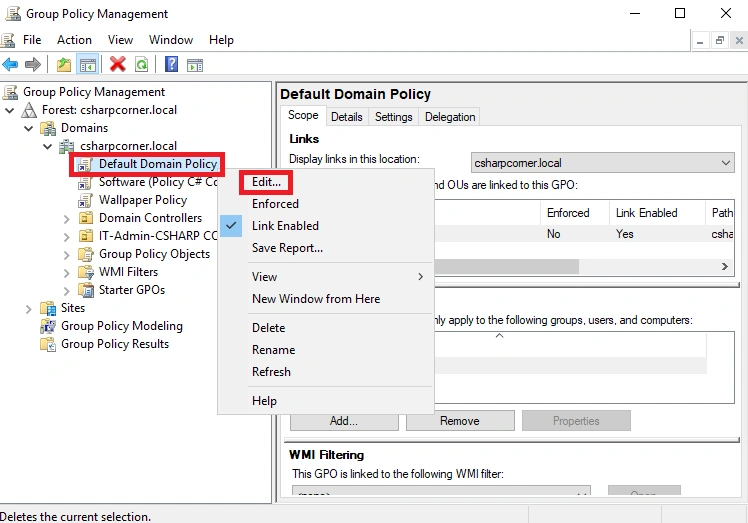This screenshot has width=748, height=523.
Task: Open the Window menu
Action: (171, 40)
